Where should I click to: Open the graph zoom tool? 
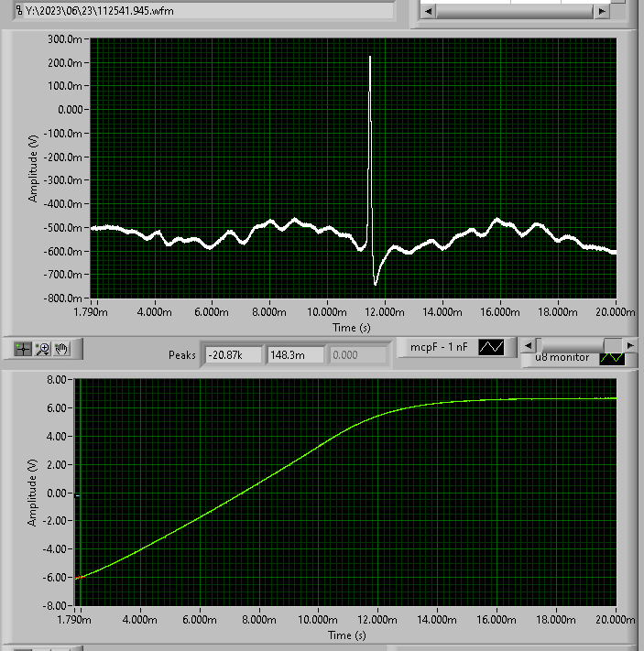[42, 349]
